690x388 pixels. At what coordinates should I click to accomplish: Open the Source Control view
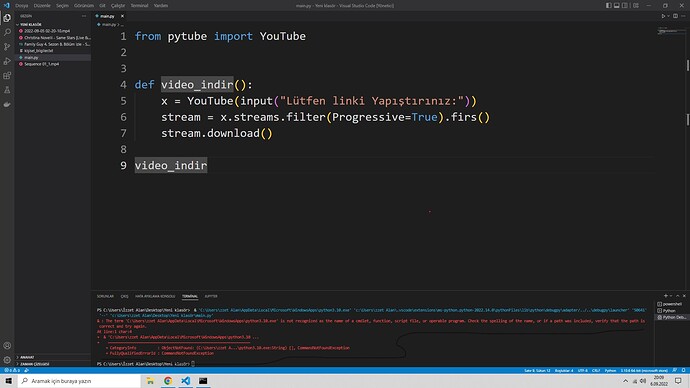[7, 47]
